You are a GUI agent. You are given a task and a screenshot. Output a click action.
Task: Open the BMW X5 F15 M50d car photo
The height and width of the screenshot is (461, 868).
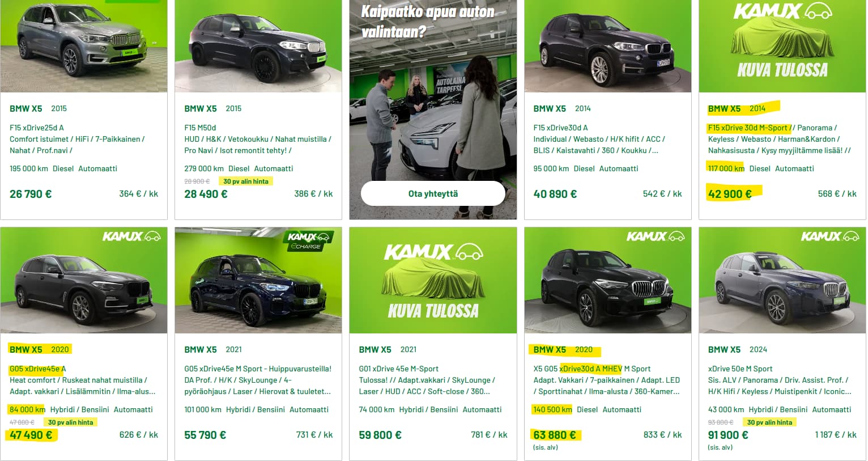[258, 46]
